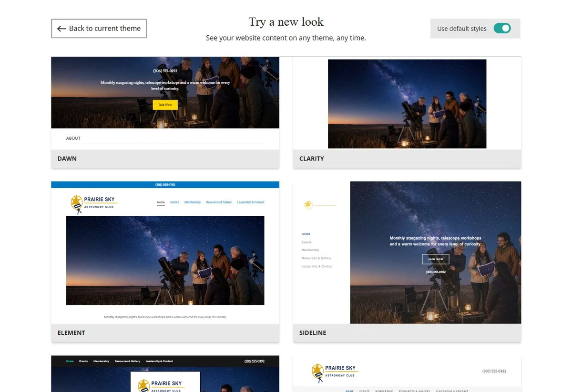Screen dimensions: 572x392
Task: Click the DAWN theme label
Action: [x=67, y=159]
